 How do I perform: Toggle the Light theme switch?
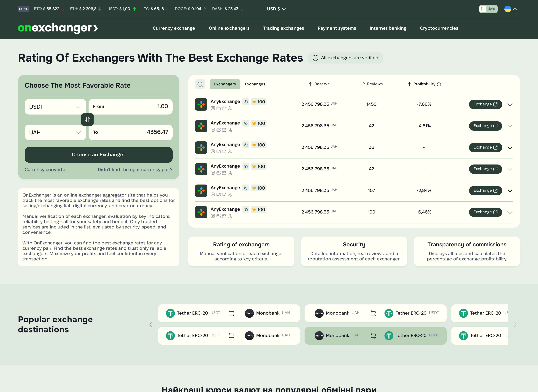pos(488,9)
